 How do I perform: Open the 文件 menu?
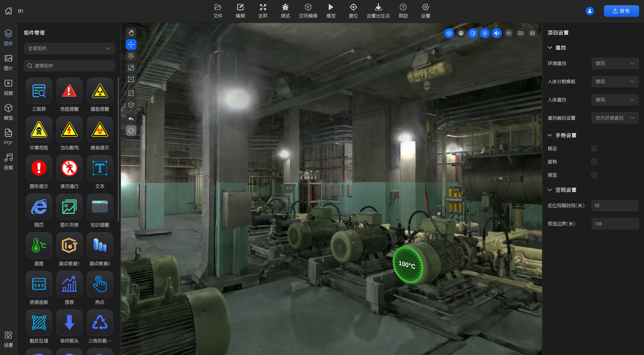click(x=218, y=11)
